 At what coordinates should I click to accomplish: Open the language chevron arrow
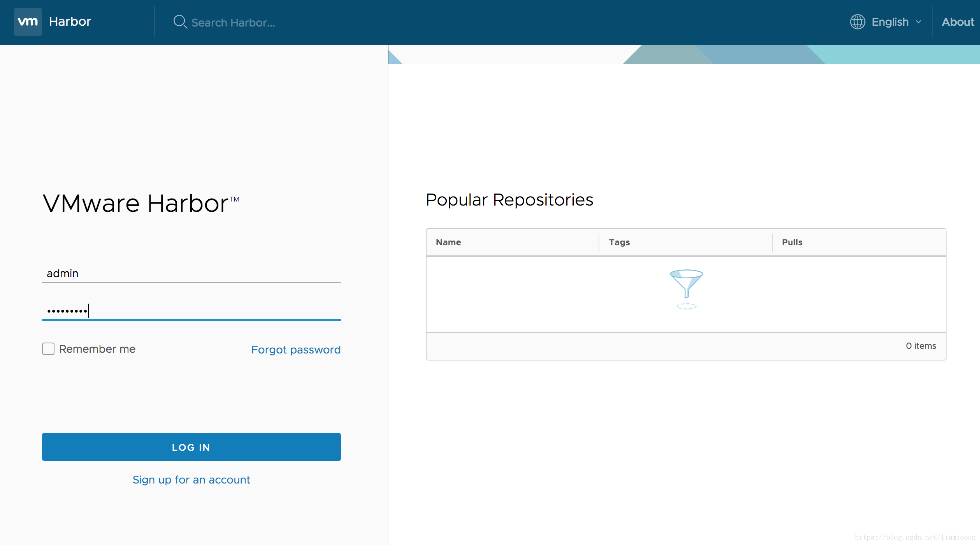[x=919, y=22]
